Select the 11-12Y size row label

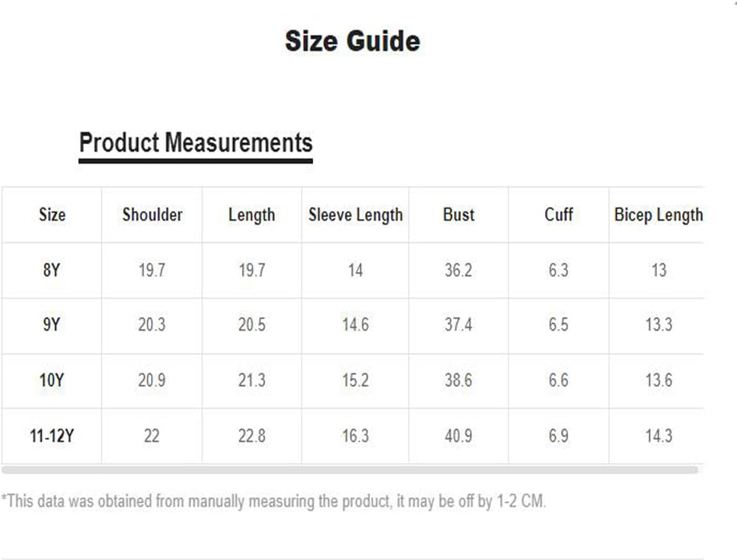52,436
